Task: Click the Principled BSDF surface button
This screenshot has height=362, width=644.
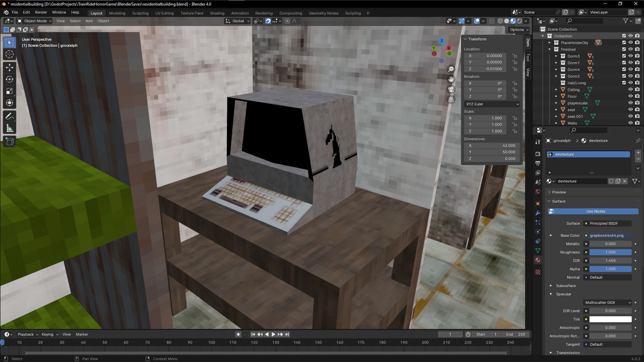Action: pos(607,223)
